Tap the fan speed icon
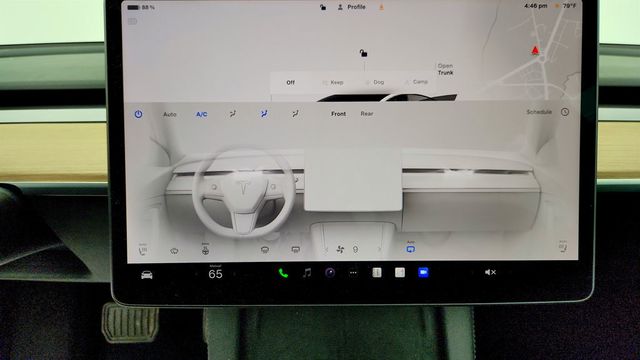Viewport: 640px width, 360px height. [340, 249]
